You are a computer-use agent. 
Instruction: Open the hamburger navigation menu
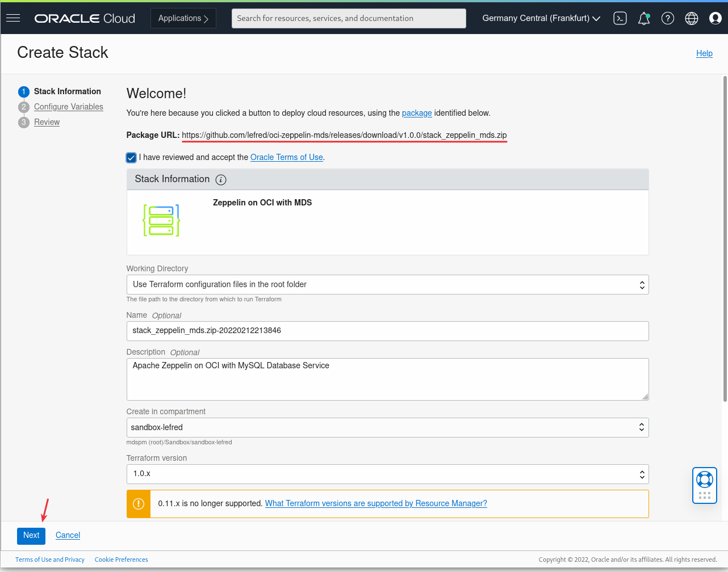click(13, 18)
